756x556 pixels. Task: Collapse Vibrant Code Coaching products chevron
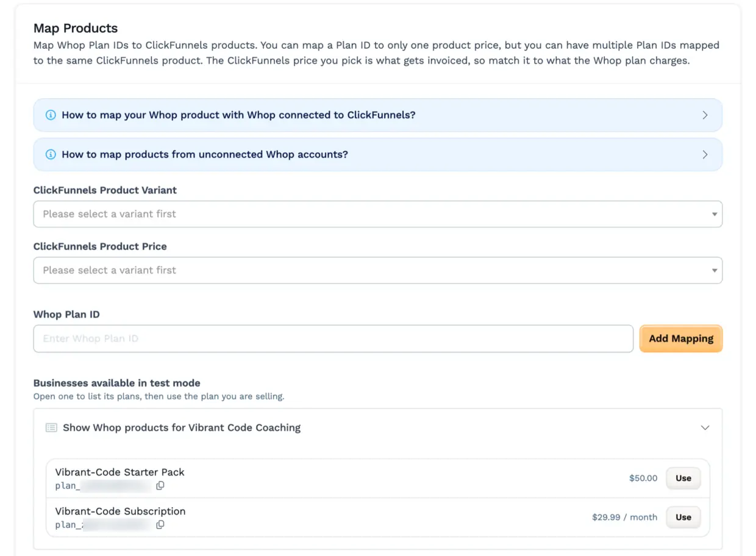[x=705, y=428]
